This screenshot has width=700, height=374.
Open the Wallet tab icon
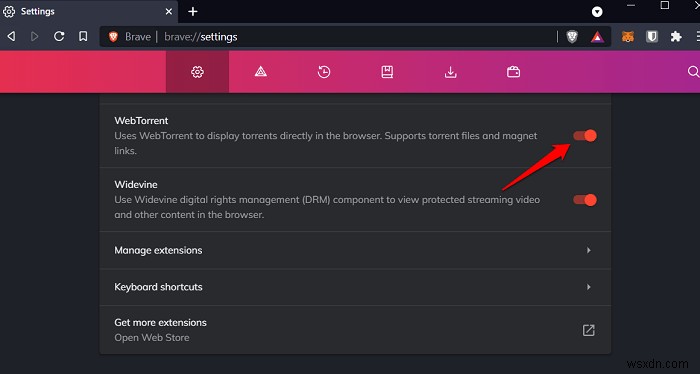coord(513,72)
